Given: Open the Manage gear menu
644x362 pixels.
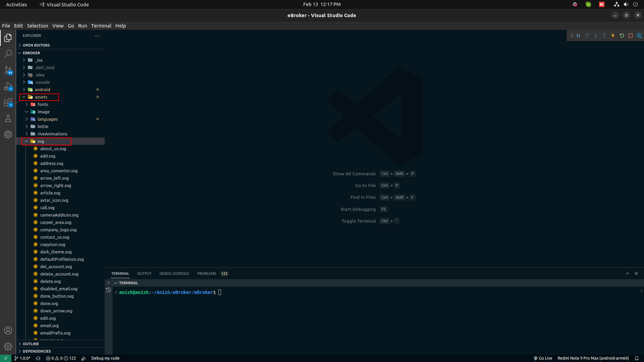Looking at the screenshot, I should [x=8, y=347].
